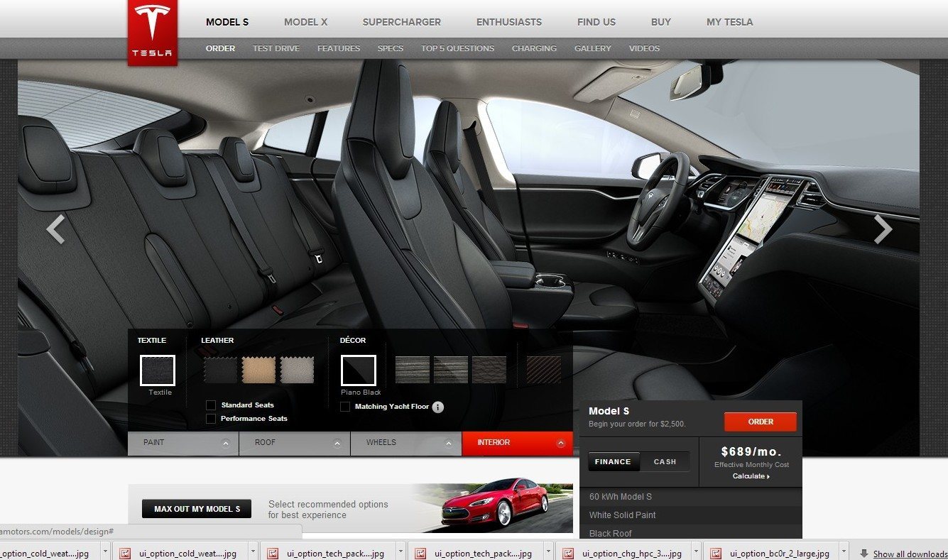Enable Matching Yacht Floor checkbox
This screenshot has width=948, height=560.
click(x=345, y=407)
